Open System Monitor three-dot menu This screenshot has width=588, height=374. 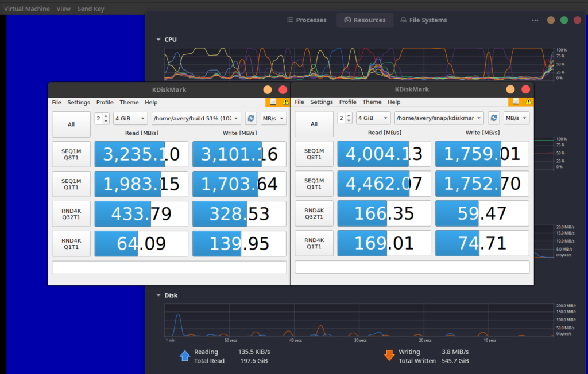pos(535,20)
